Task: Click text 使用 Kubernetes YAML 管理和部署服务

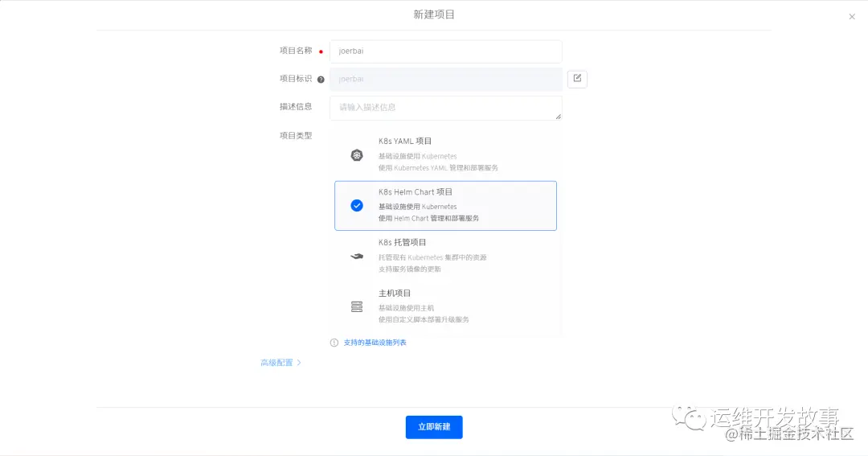Action: pyautogui.click(x=438, y=168)
